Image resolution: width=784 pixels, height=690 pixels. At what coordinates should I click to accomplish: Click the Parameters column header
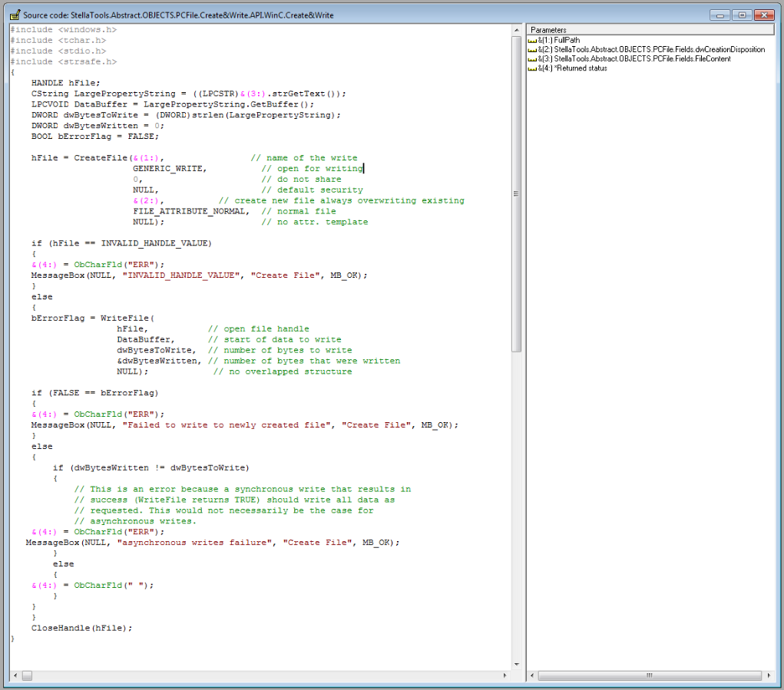(x=650, y=30)
